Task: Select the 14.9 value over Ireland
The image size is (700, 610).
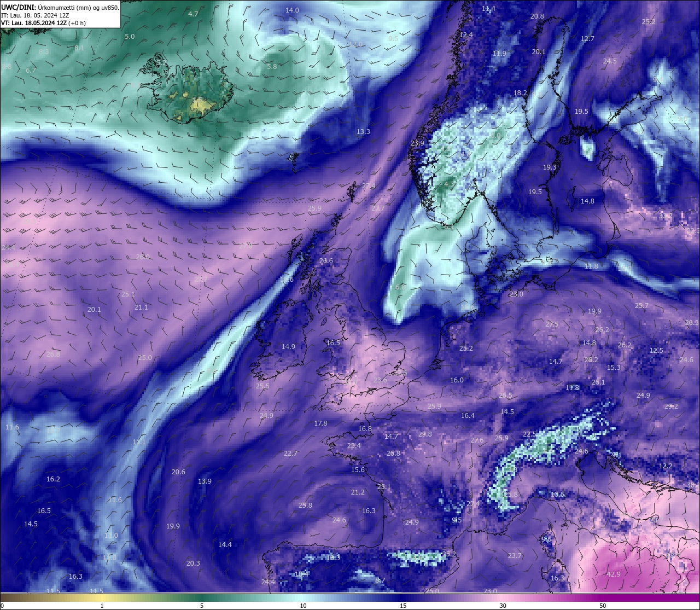Action: [x=288, y=347]
